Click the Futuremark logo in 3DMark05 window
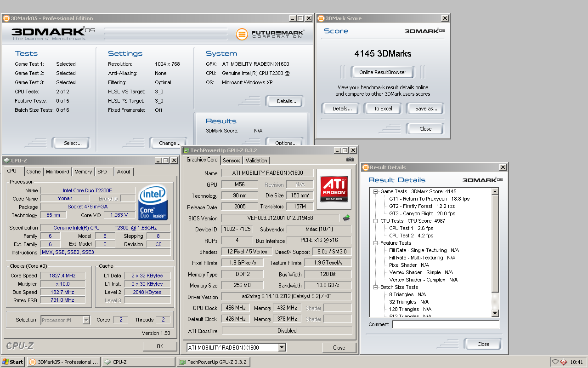 click(x=270, y=34)
